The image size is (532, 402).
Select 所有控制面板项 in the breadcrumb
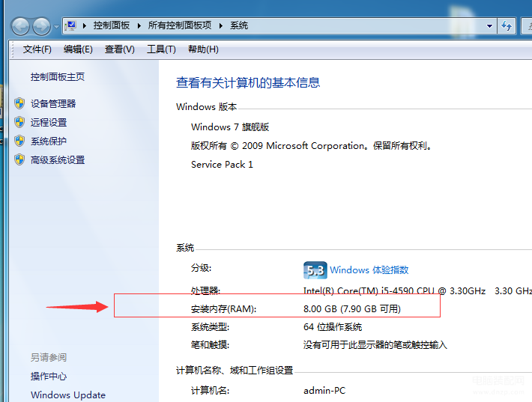click(180, 25)
